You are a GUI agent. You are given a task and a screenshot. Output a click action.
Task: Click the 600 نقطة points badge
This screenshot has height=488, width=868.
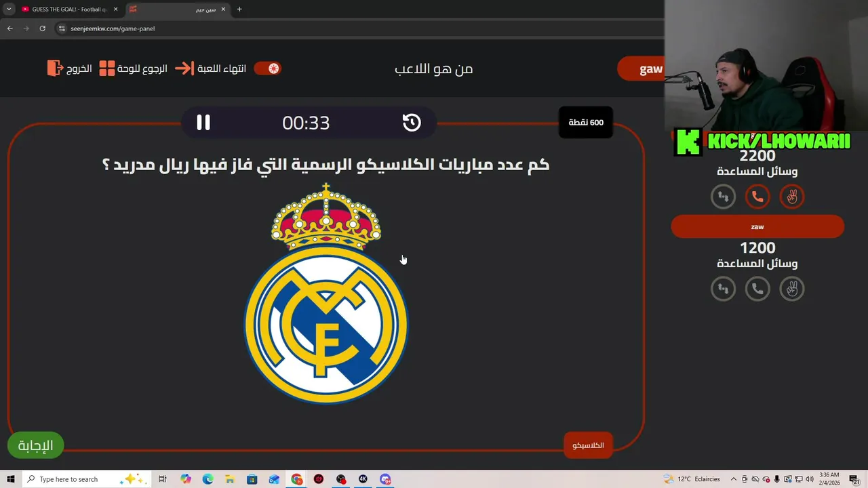pyautogui.click(x=586, y=123)
